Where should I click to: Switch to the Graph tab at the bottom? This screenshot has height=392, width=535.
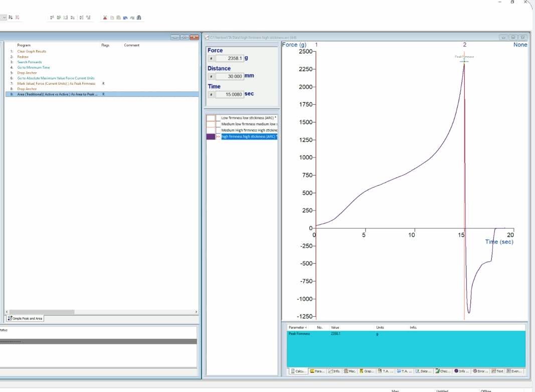(x=369, y=371)
